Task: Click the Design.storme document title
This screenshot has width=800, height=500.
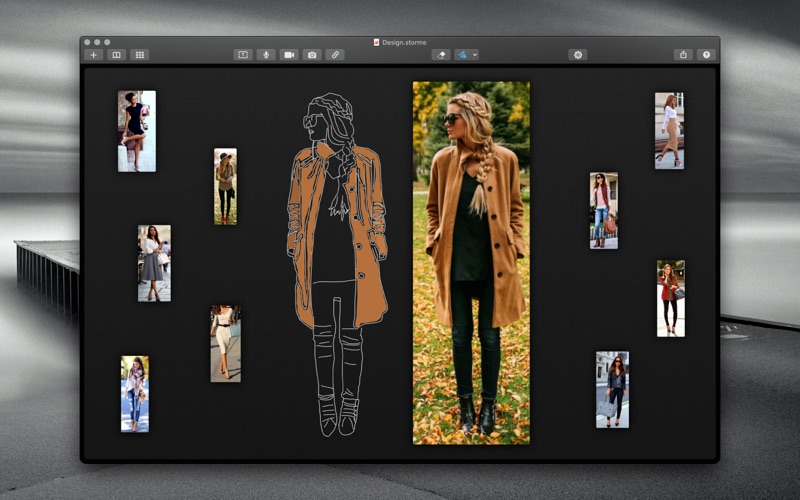Action: (x=404, y=42)
